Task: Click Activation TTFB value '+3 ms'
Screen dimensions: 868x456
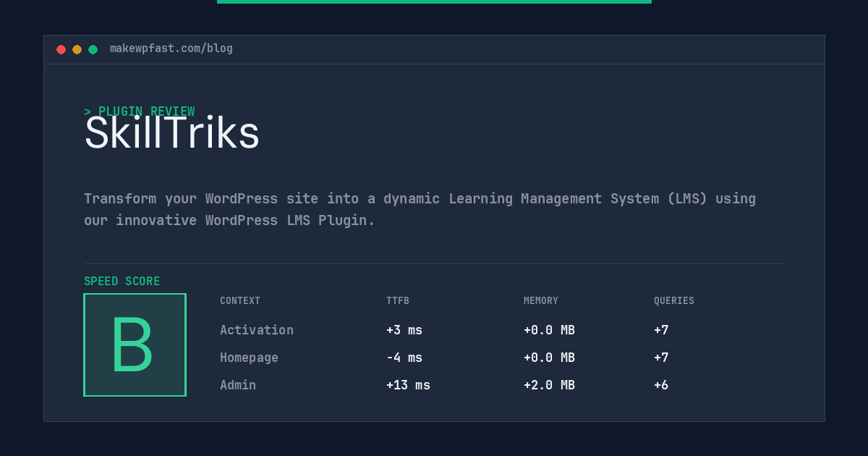Action: pyautogui.click(x=404, y=330)
